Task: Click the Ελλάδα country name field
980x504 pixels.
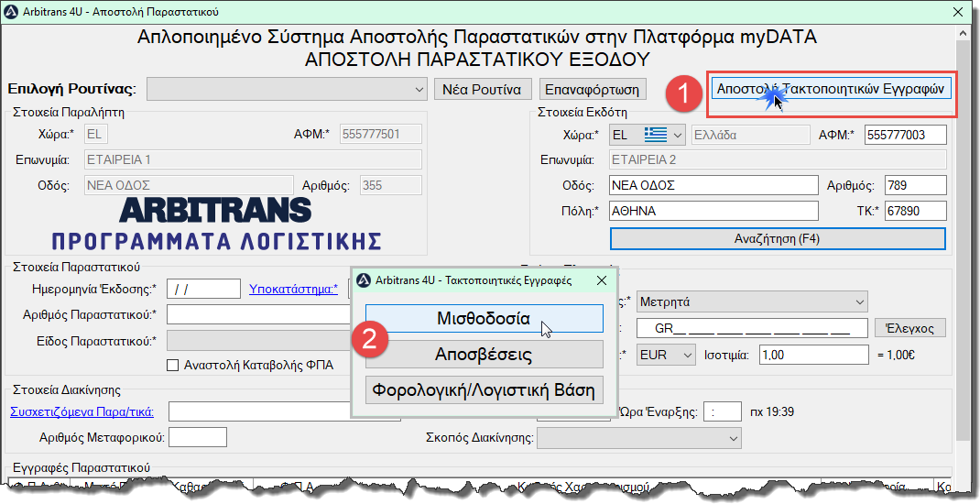Action: [749, 135]
